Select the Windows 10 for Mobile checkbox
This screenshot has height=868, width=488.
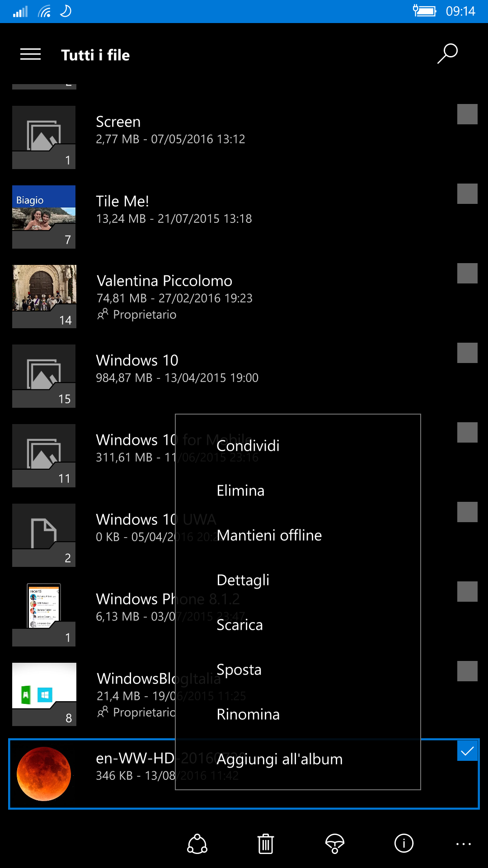tap(467, 432)
